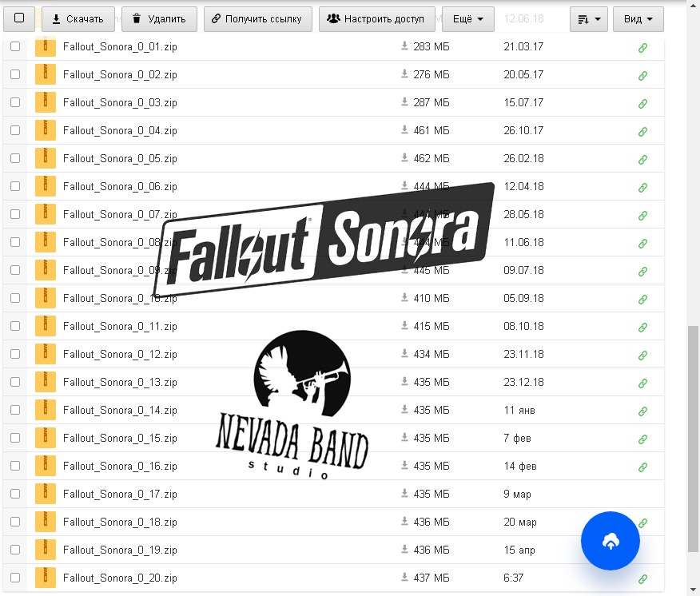Click the share link icon for Fallout_Sonora_0_03.zip
The height and width of the screenshot is (596, 700).
tap(642, 104)
